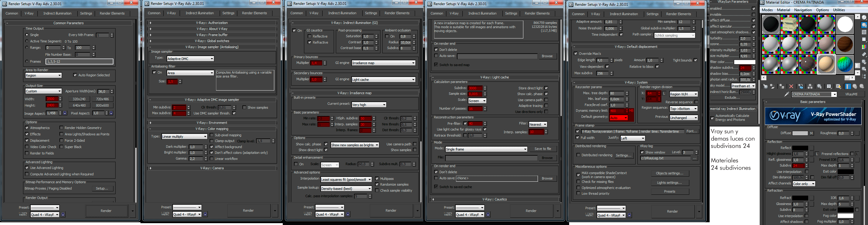Click the red X reset material icon
The width and height of the screenshot is (868, 225).
(x=791, y=86)
